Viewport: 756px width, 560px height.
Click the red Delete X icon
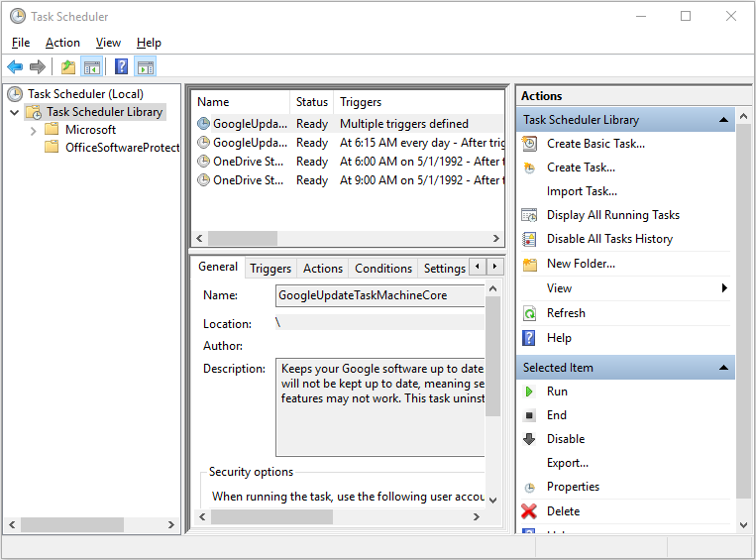coord(529,511)
